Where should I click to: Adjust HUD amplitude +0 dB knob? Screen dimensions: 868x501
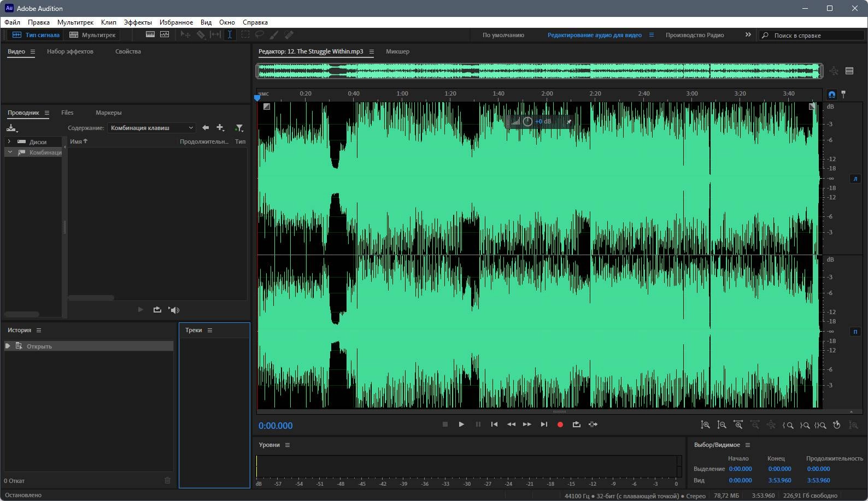pos(527,121)
